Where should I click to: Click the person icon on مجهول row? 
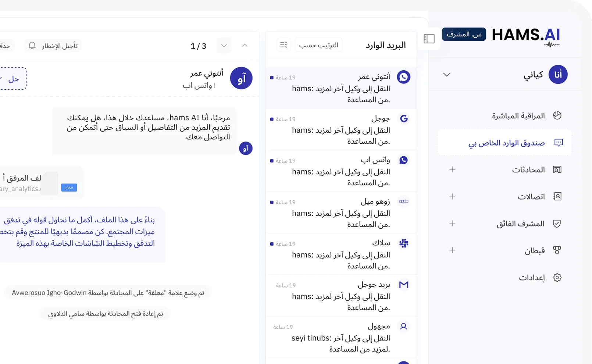[403, 326]
